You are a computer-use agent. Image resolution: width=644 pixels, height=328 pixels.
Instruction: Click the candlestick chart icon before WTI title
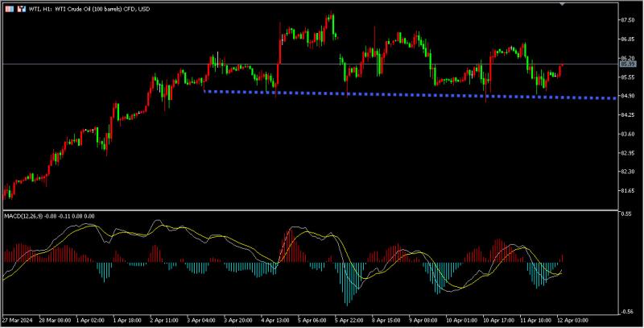pyautogui.click(x=20, y=7)
